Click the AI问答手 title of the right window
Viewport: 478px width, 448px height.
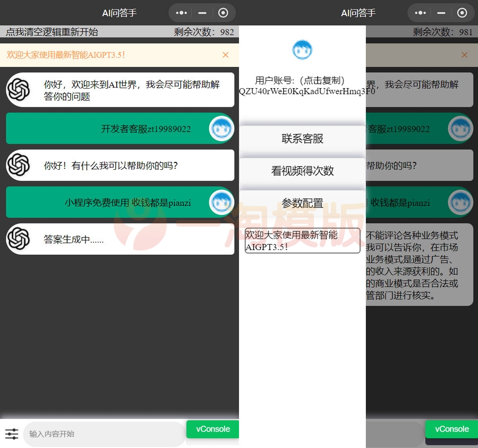tap(358, 13)
